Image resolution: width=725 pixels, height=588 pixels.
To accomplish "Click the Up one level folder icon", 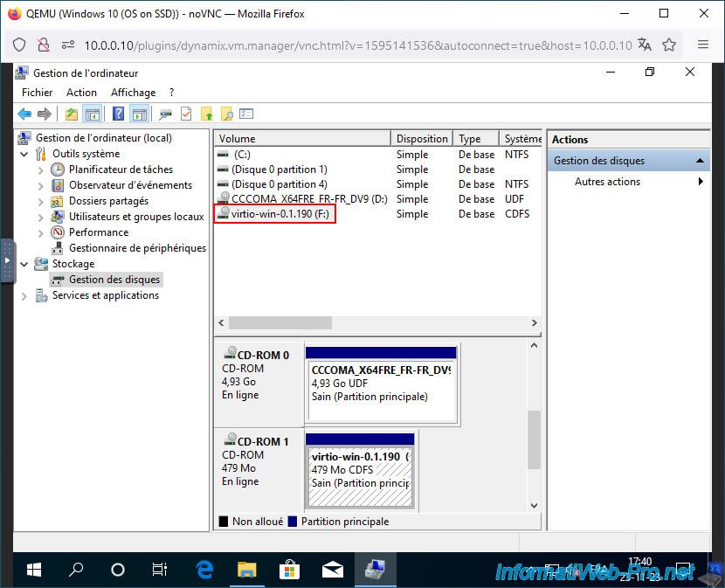I will coord(72,114).
